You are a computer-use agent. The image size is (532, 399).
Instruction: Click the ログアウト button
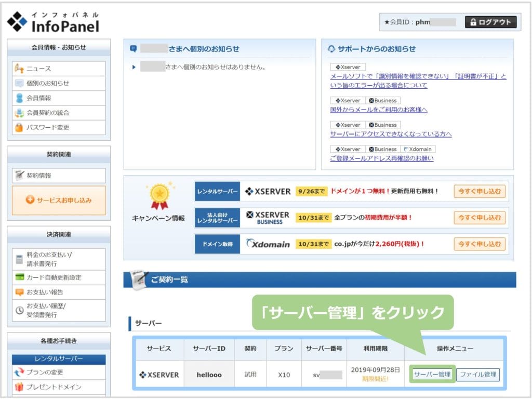click(x=490, y=22)
